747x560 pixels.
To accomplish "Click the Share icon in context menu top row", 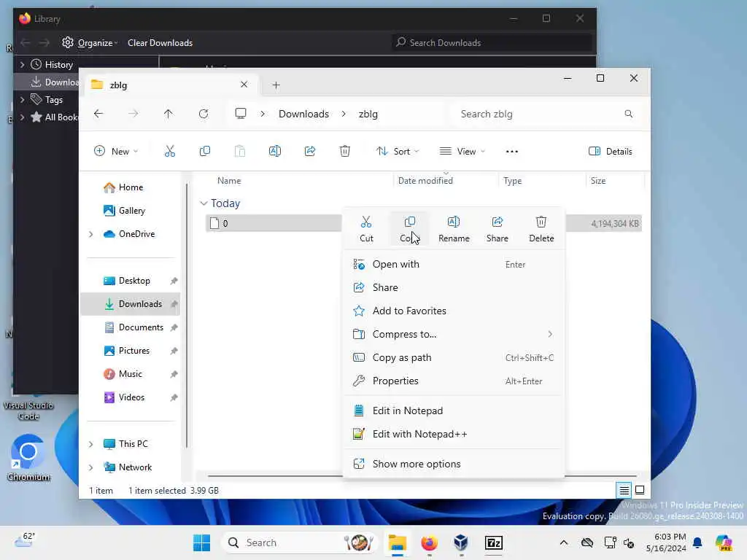I will pos(497,228).
